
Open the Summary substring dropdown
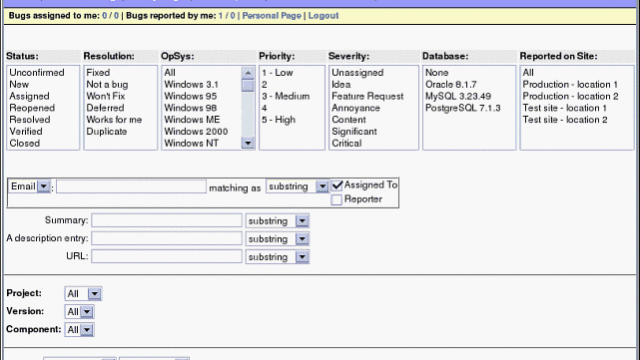click(277, 221)
